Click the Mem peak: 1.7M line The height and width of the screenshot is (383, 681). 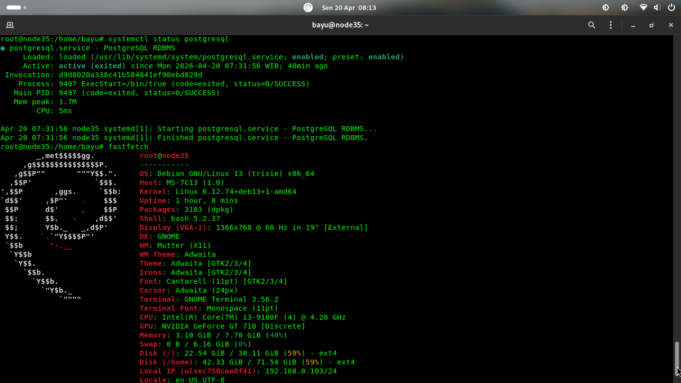tap(45, 102)
